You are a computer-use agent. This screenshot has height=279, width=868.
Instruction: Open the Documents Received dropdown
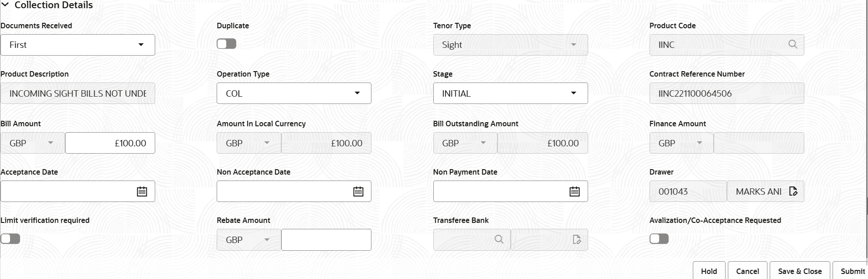(x=141, y=45)
